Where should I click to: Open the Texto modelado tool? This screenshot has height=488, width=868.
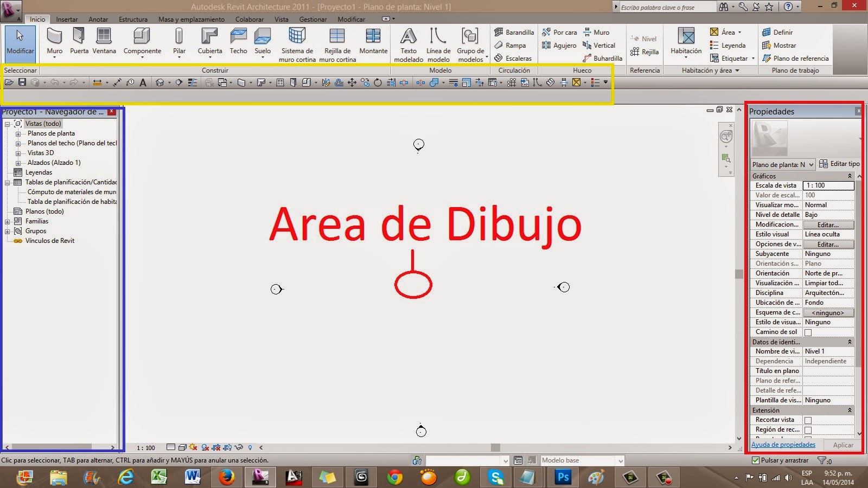408,43
